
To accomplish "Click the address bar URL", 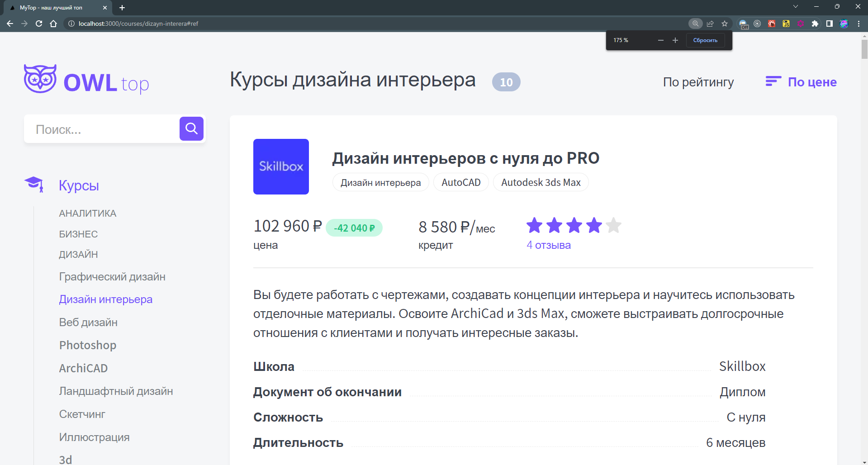I will click(138, 24).
